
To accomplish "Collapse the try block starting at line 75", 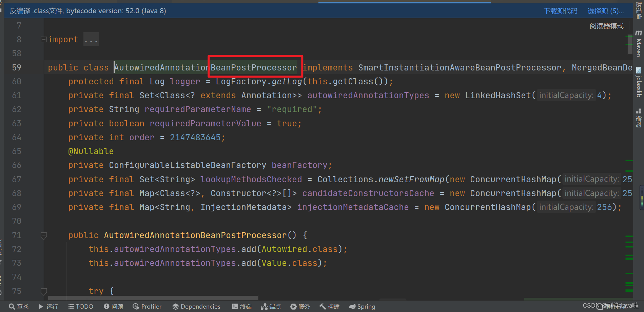I will pyautogui.click(x=44, y=291).
